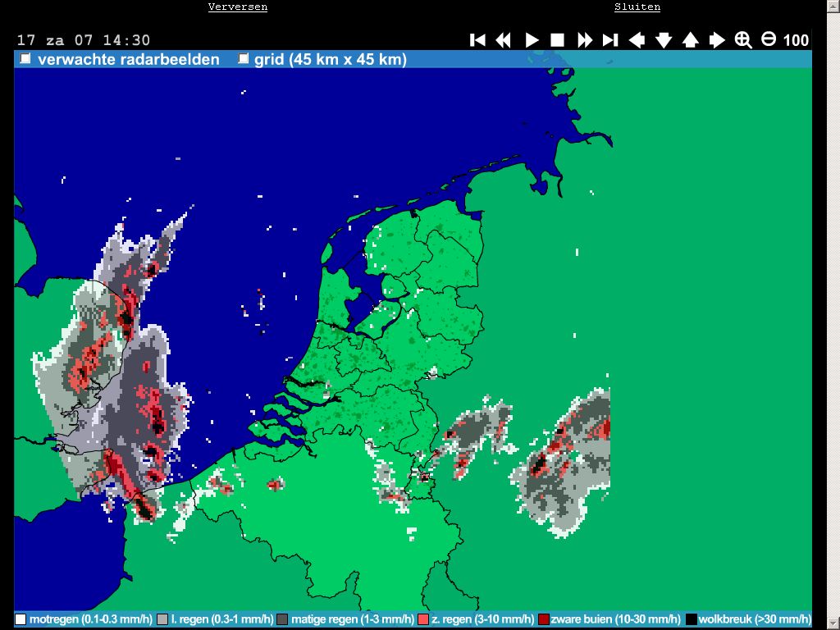Image resolution: width=840 pixels, height=630 pixels.
Task: Zoom out with minus circle icon
Action: click(768, 39)
